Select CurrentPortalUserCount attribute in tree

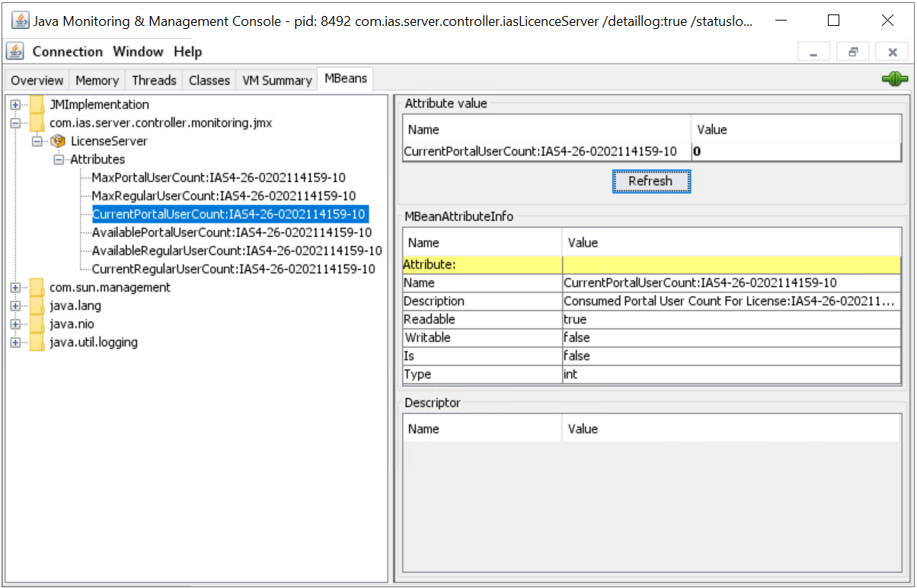tap(230, 214)
